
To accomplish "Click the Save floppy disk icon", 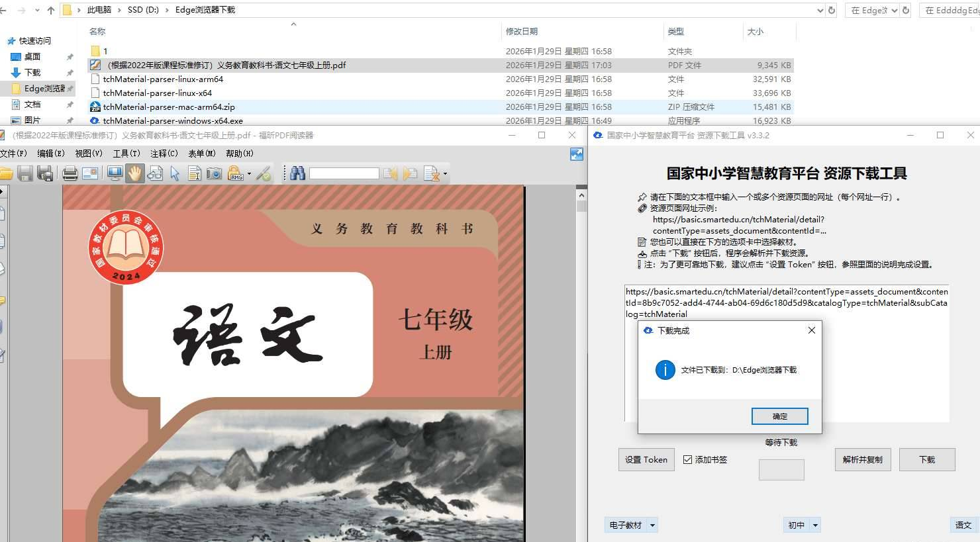I will (x=25, y=173).
